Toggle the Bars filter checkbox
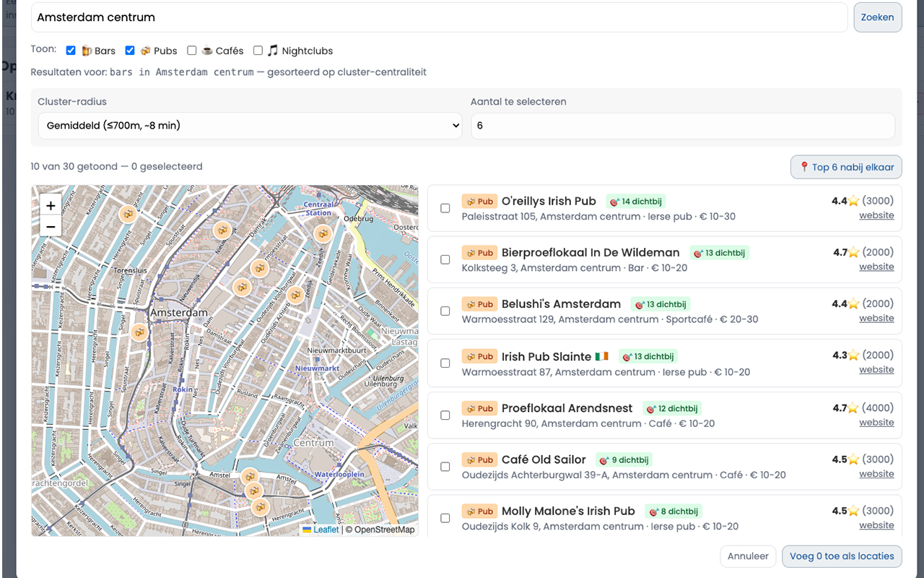This screenshot has height=578, width=924. pos(71,51)
